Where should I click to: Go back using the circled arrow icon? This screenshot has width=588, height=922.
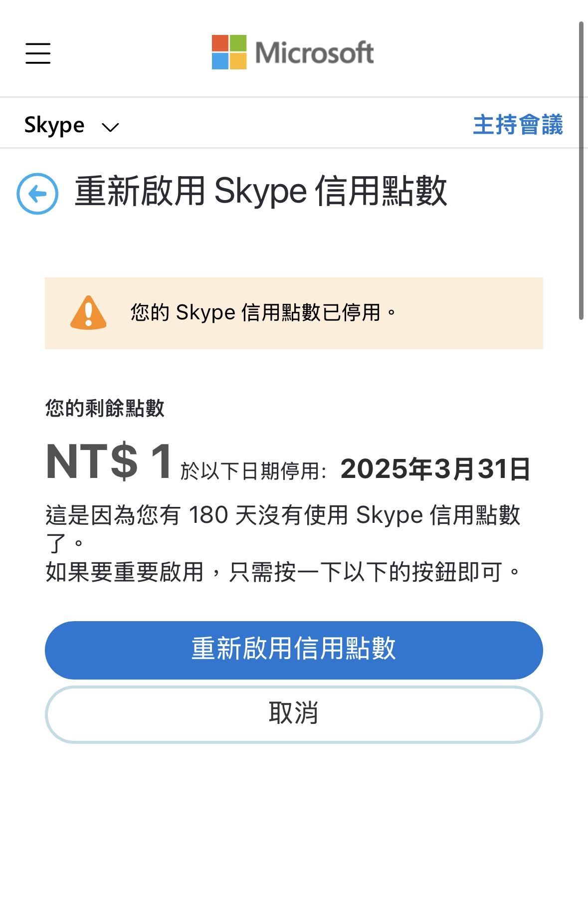click(x=37, y=194)
